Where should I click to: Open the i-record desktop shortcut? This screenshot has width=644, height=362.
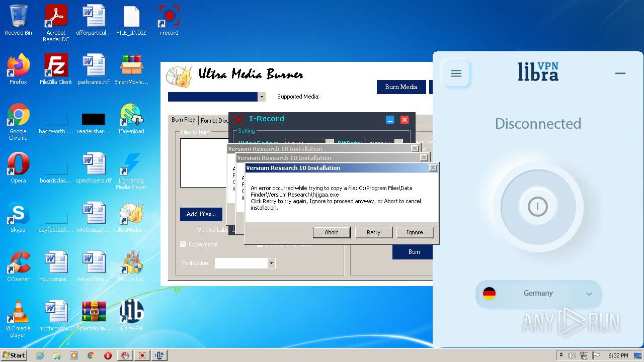169,21
